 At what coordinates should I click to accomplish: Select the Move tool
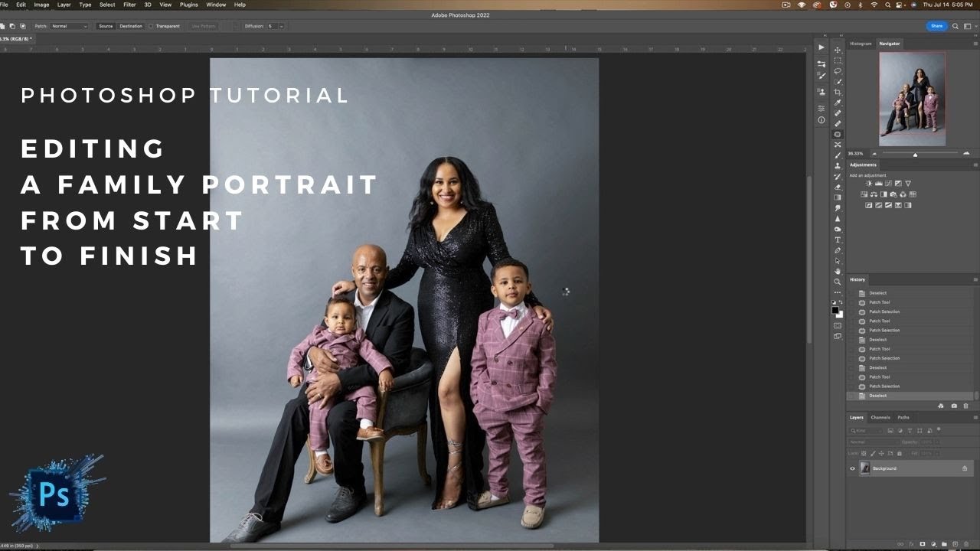pyautogui.click(x=838, y=50)
